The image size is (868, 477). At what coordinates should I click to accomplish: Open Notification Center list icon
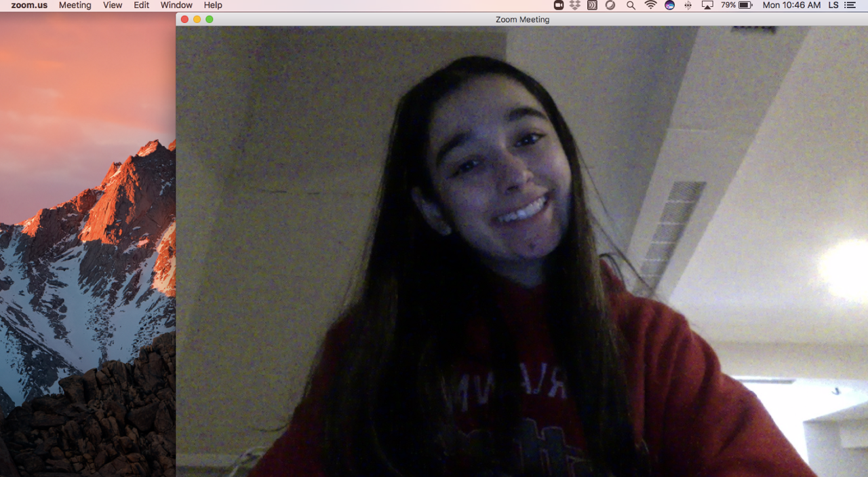(850, 5)
